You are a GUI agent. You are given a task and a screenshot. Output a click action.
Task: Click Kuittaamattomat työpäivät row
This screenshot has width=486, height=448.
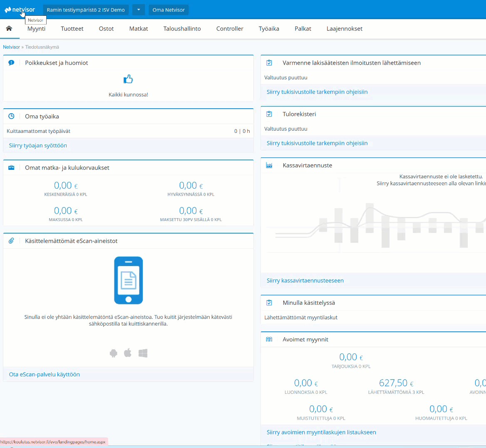[x=128, y=131]
